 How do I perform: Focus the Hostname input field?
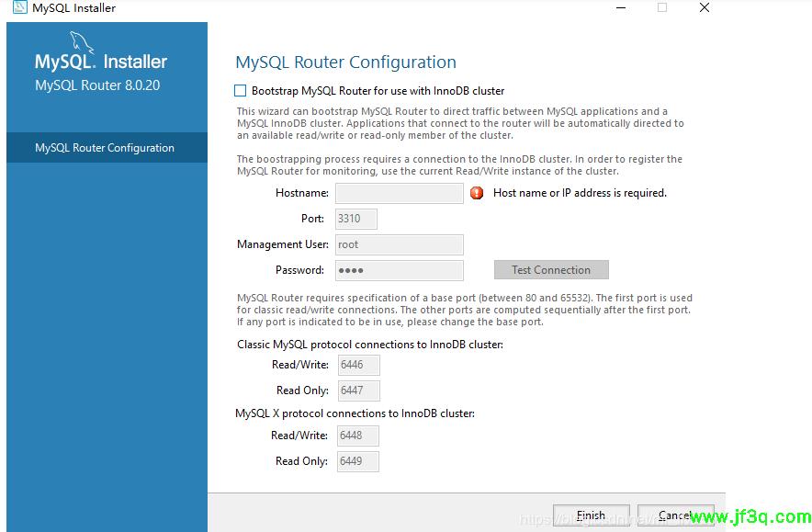(399, 193)
